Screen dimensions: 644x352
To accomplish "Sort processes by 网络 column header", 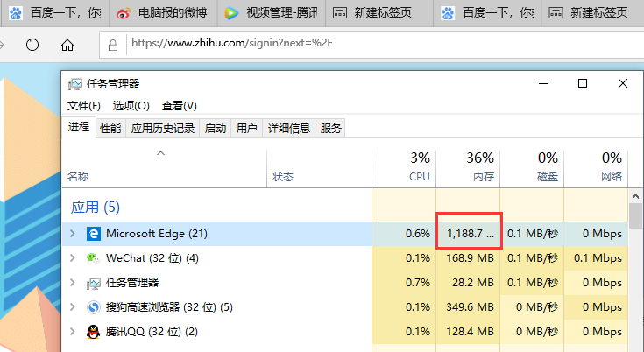I will (x=596, y=169).
